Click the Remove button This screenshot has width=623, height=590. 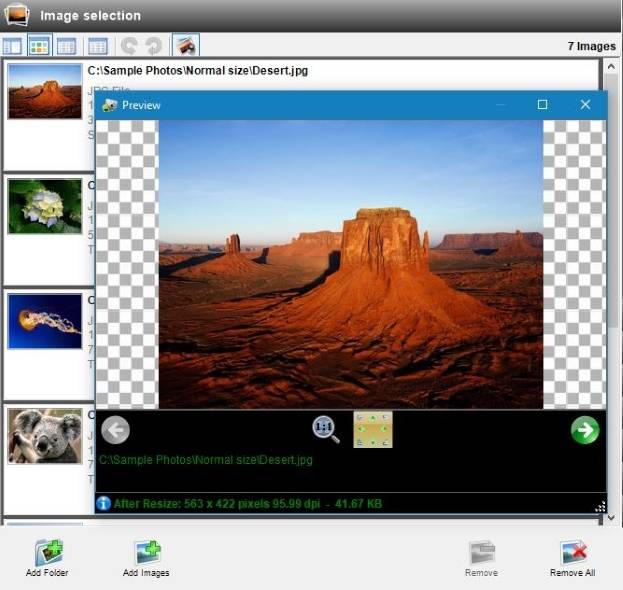point(482,559)
